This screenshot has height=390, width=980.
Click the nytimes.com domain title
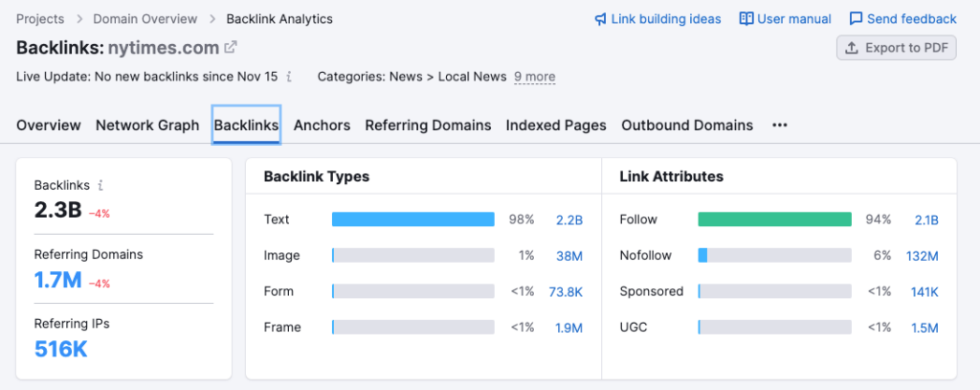tap(163, 48)
